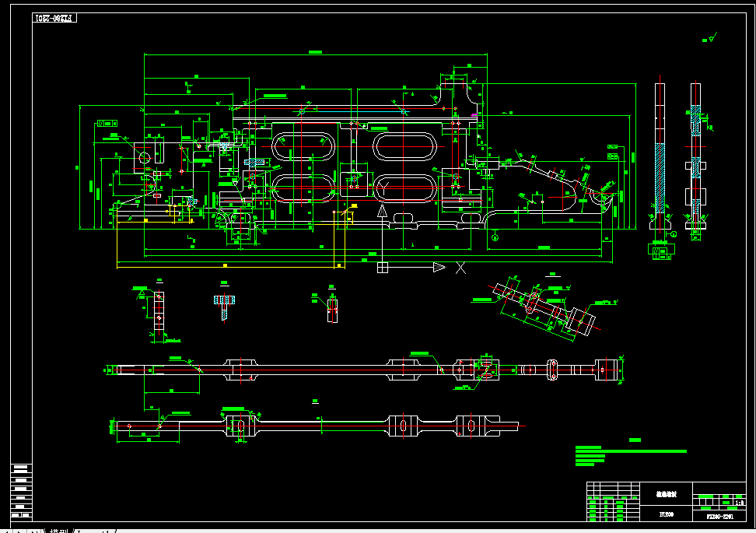Select the FY280-ZZ01 drawing number text

tap(720, 517)
